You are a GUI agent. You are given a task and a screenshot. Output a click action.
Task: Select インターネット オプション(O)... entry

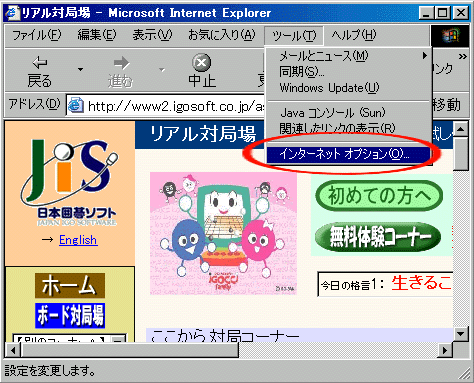(348, 154)
